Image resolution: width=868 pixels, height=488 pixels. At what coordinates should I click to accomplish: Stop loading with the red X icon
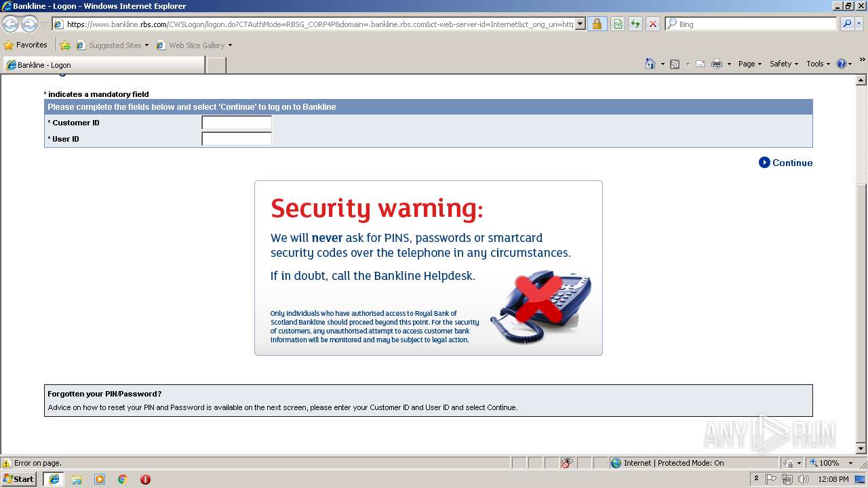click(x=652, y=24)
